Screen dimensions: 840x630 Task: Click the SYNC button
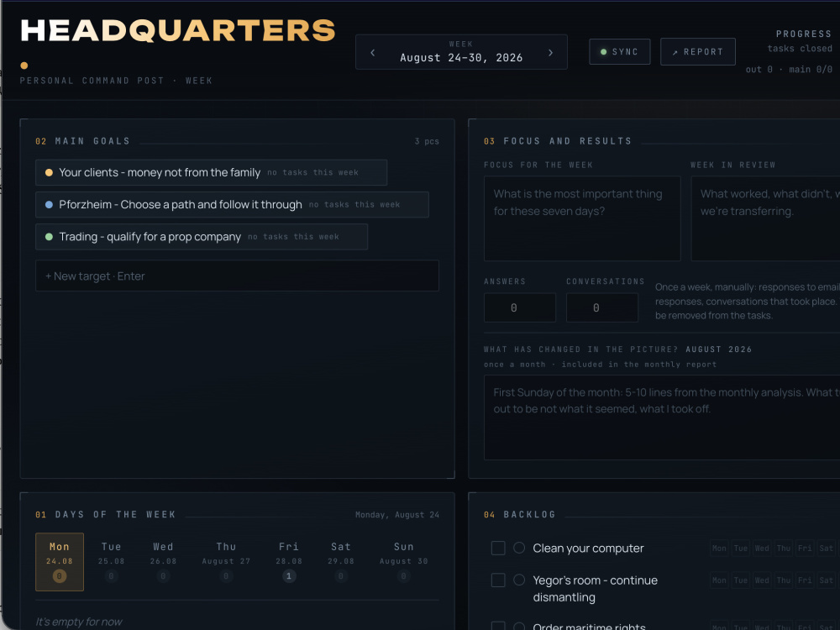[619, 52]
